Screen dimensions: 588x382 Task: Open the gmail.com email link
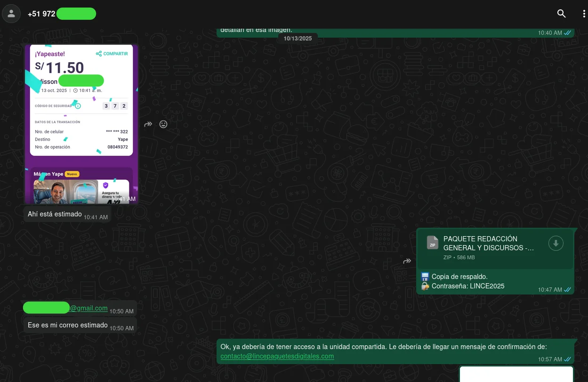click(x=89, y=308)
